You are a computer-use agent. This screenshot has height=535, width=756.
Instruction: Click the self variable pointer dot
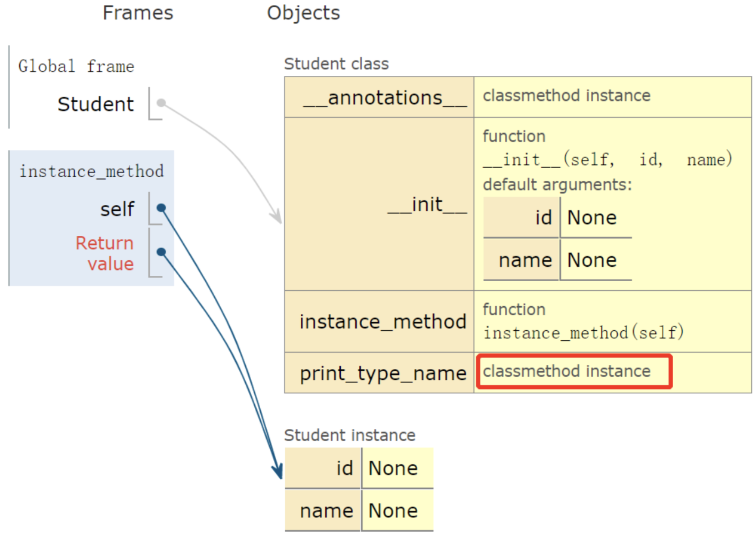pos(161,207)
